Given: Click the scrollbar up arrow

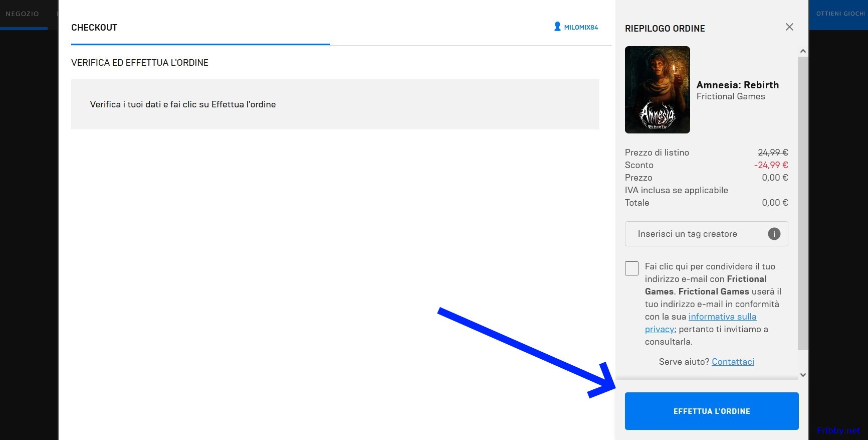Looking at the screenshot, I should [x=803, y=51].
